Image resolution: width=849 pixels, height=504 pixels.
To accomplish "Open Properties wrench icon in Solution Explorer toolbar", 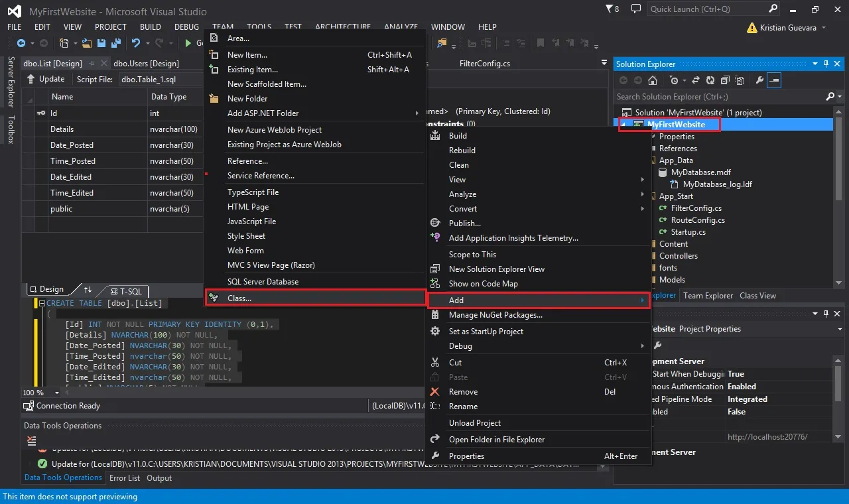I will [x=760, y=80].
